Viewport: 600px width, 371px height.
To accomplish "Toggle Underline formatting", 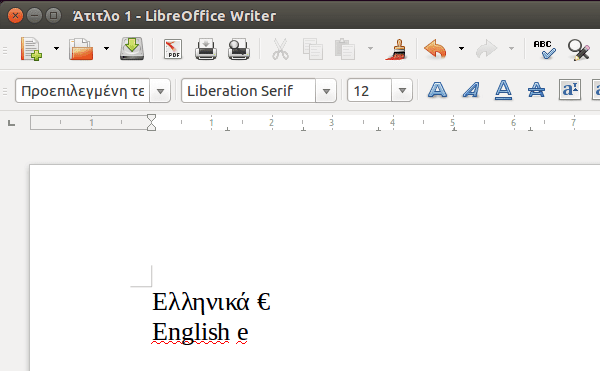I will (504, 90).
